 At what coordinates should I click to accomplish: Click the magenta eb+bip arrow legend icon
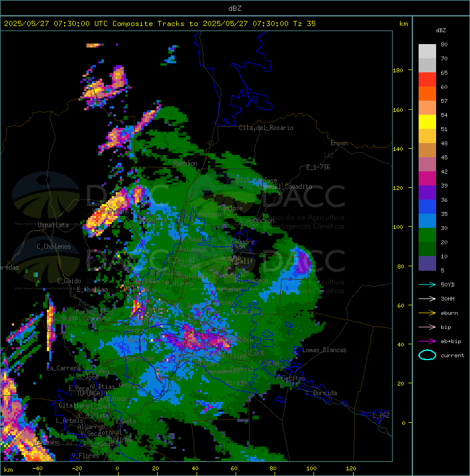click(427, 341)
